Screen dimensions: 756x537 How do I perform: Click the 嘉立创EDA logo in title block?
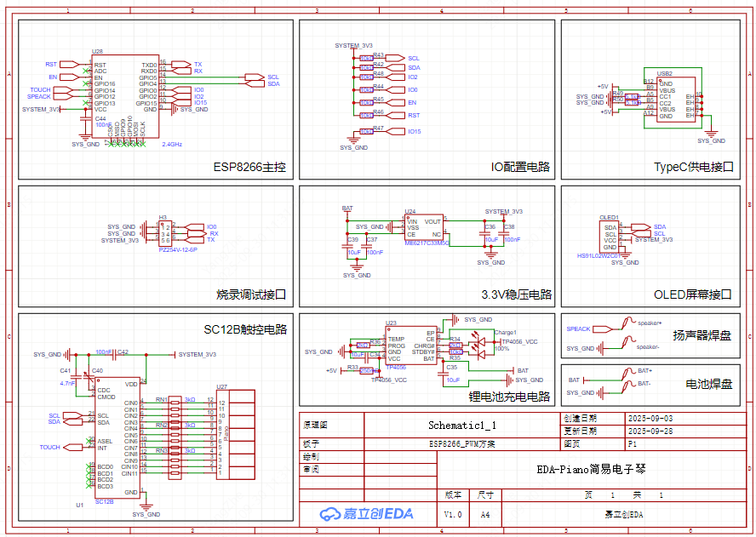click(x=366, y=514)
